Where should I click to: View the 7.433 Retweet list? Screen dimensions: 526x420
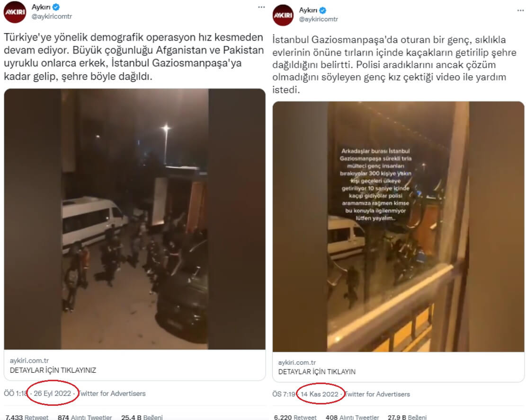click(27, 417)
